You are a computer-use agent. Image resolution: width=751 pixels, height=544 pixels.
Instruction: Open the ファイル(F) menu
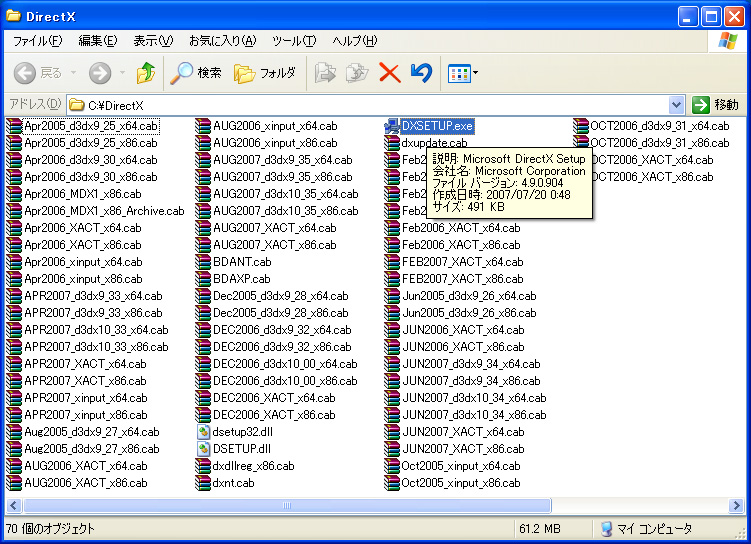[37, 41]
